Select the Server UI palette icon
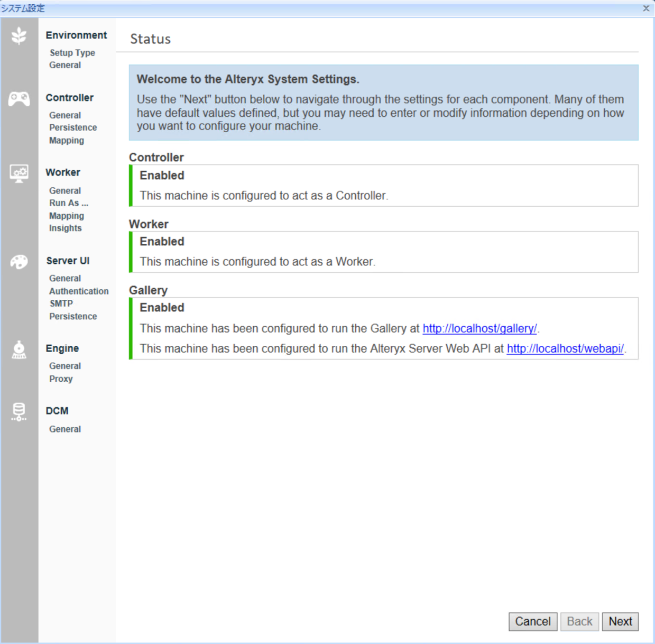The width and height of the screenshot is (655, 644). click(x=19, y=261)
